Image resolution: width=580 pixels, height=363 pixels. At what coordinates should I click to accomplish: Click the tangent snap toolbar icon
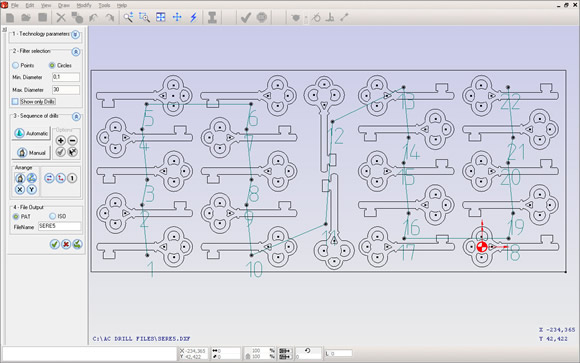point(316,17)
